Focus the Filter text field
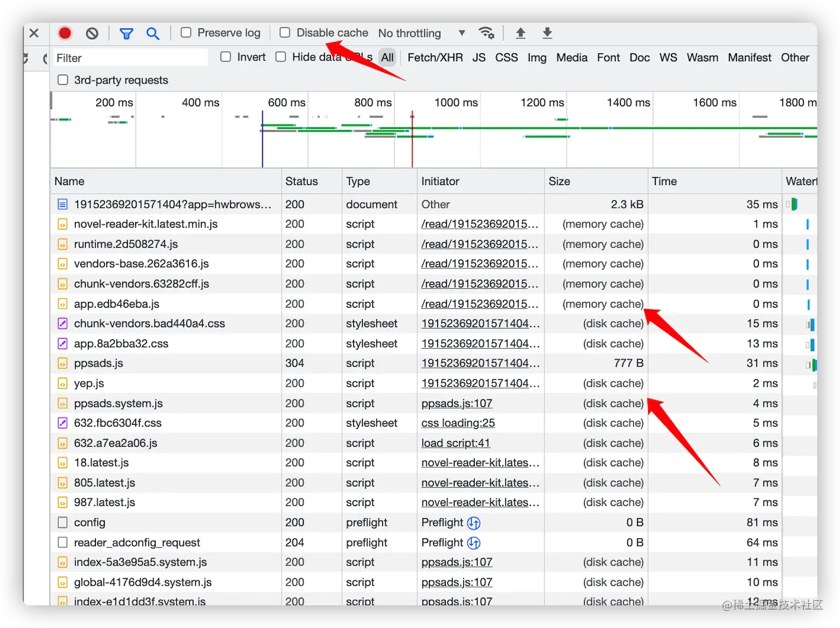The width and height of the screenshot is (840, 628). [130, 57]
